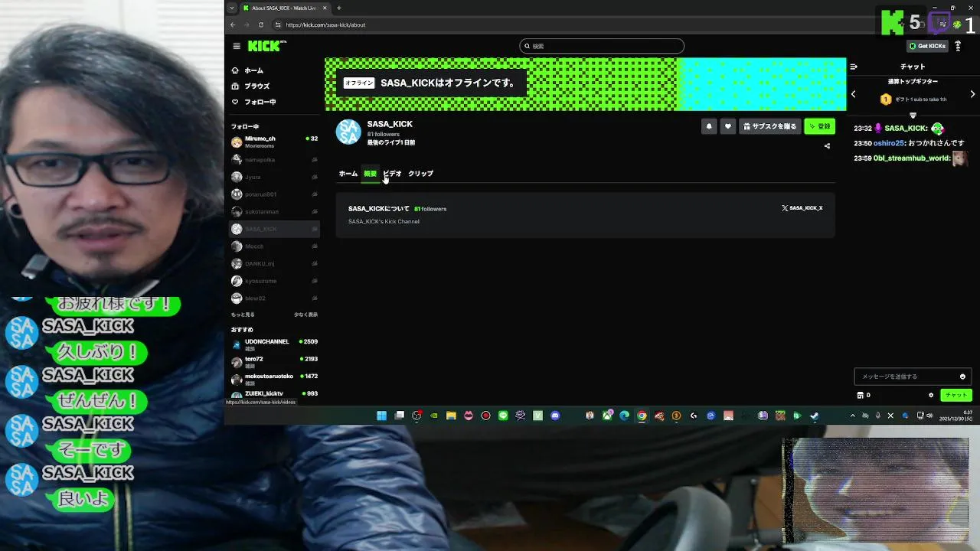Image resolution: width=980 pixels, height=551 pixels.
Task: Select the 概要 tab
Action: pyautogui.click(x=370, y=174)
